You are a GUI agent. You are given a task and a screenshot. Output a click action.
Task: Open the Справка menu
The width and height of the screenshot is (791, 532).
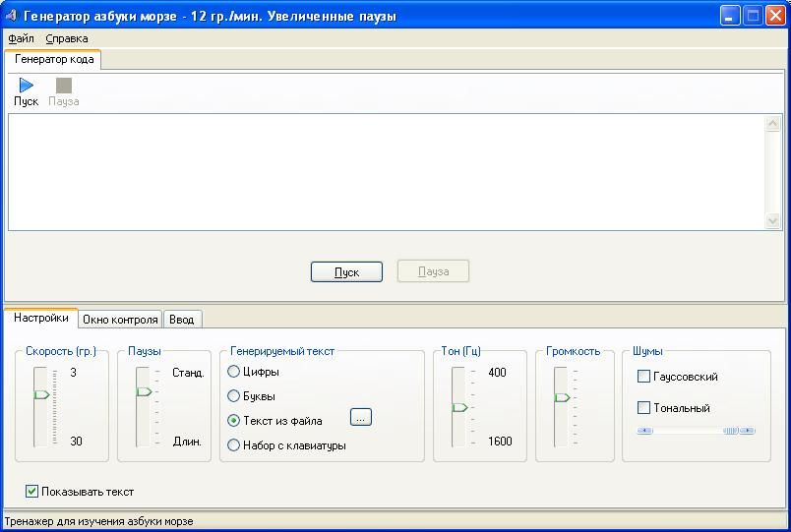point(67,38)
